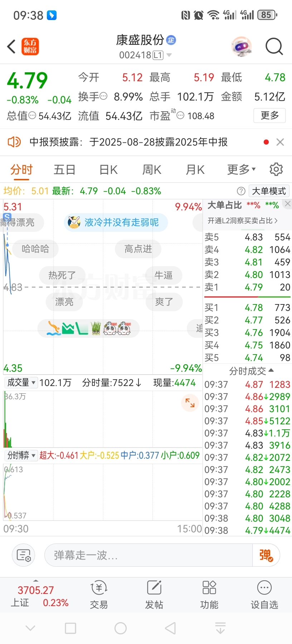Open the 东方财富 logo icon
This screenshot has width=292, height=644.
click(30, 47)
